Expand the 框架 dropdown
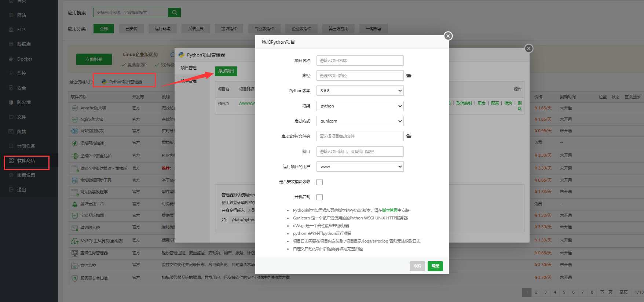The image size is (644, 302). pos(360,106)
